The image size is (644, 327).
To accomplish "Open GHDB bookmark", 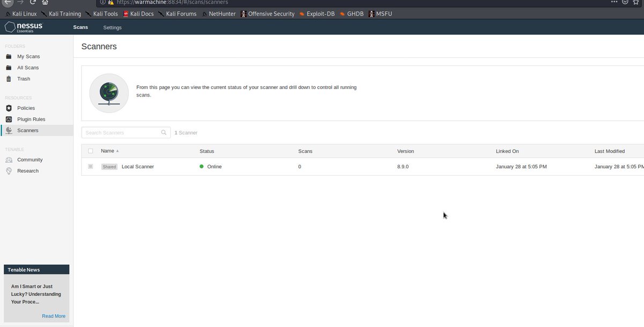I will (x=352, y=13).
